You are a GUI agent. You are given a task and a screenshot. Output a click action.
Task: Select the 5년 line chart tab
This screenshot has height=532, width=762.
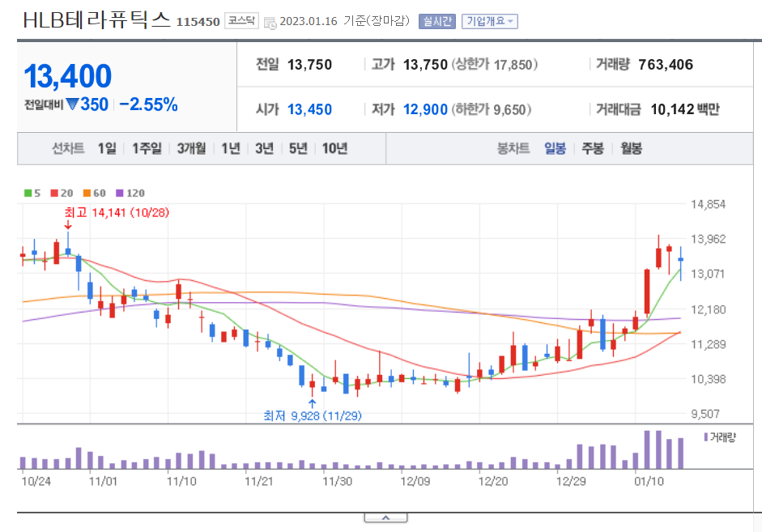(298, 148)
